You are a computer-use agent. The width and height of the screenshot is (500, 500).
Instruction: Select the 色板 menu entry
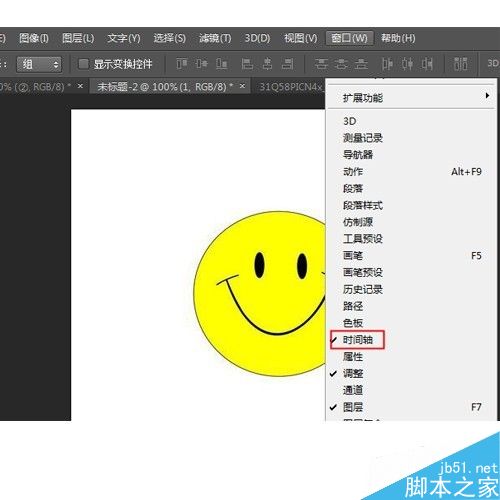coord(411,323)
